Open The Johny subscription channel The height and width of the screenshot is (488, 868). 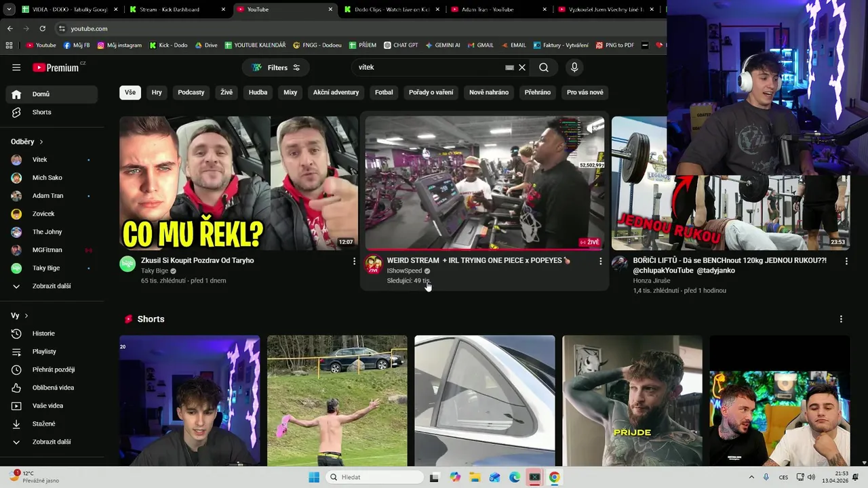52,232
